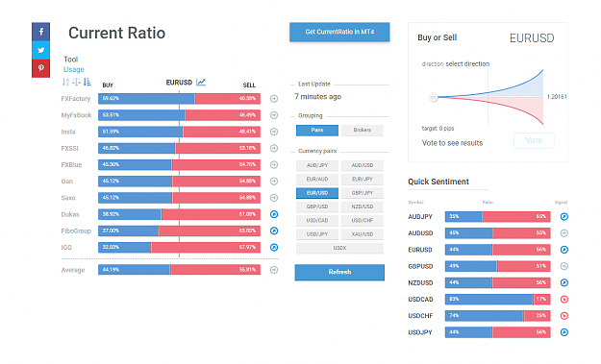
Task: Click the signal arrow for FXFactory
Action: [x=274, y=99]
